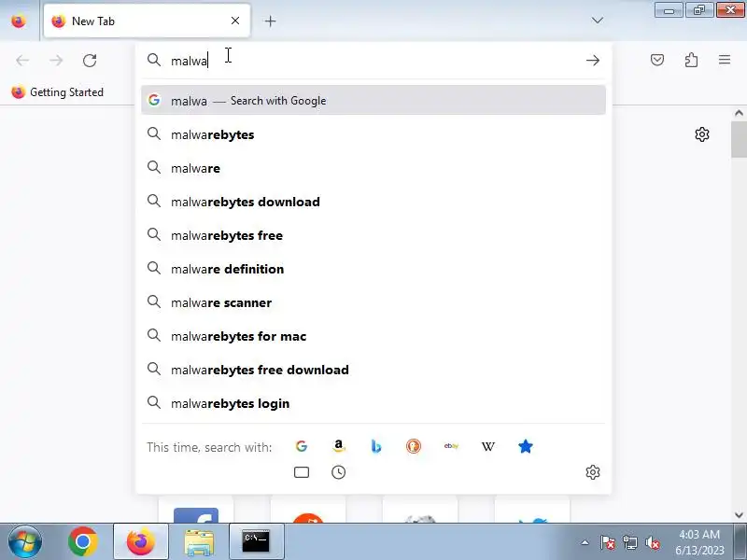The image size is (747, 560).
Task: Save to Pocket icon
Action: (657, 60)
